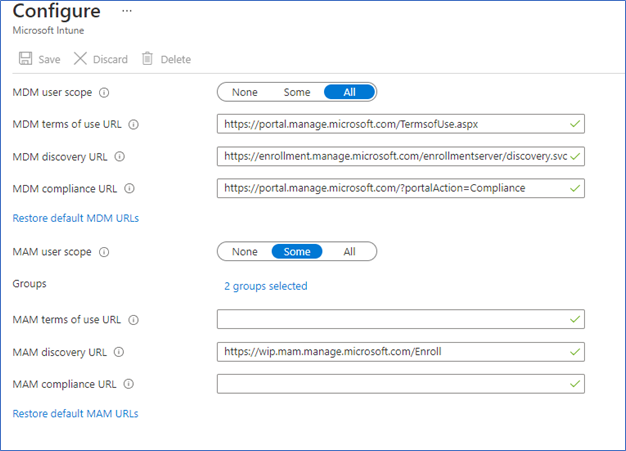Click the Discard X icon
The image size is (626, 451).
[80, 59]
